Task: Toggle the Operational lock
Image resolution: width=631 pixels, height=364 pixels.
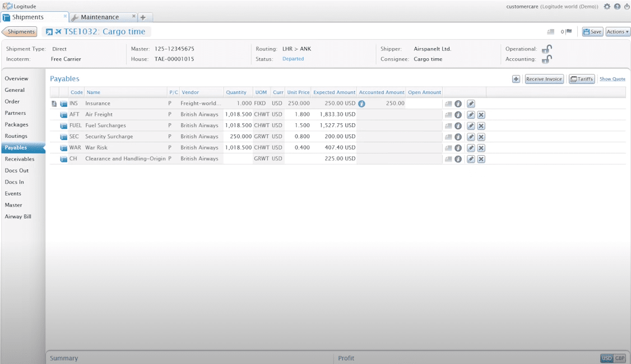Action: pyautogui.click(x=546, y=49)
